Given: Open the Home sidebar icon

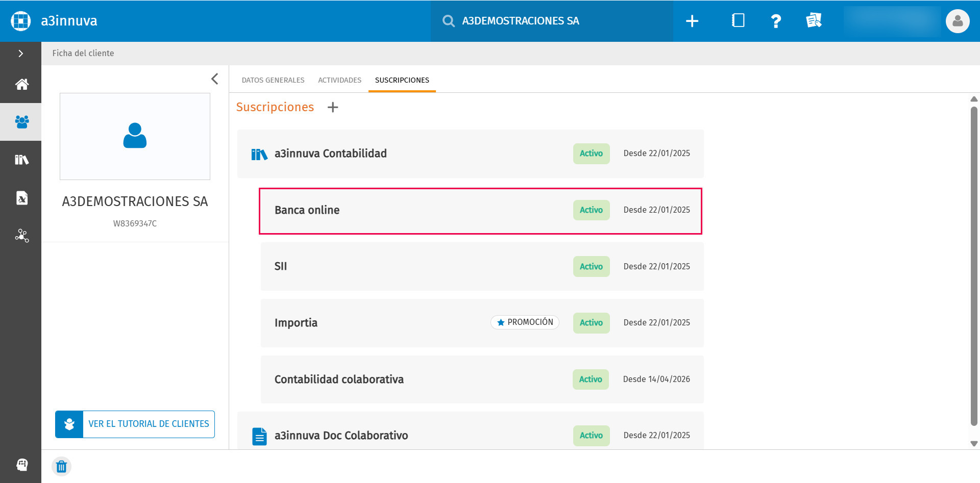Looking at the screenshot, I should tap(21, 84).
